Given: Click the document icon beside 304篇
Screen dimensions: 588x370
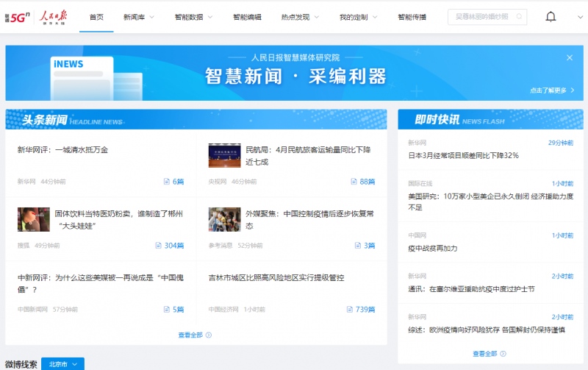Looking at the screenshot, I should (x=159, y=245).
